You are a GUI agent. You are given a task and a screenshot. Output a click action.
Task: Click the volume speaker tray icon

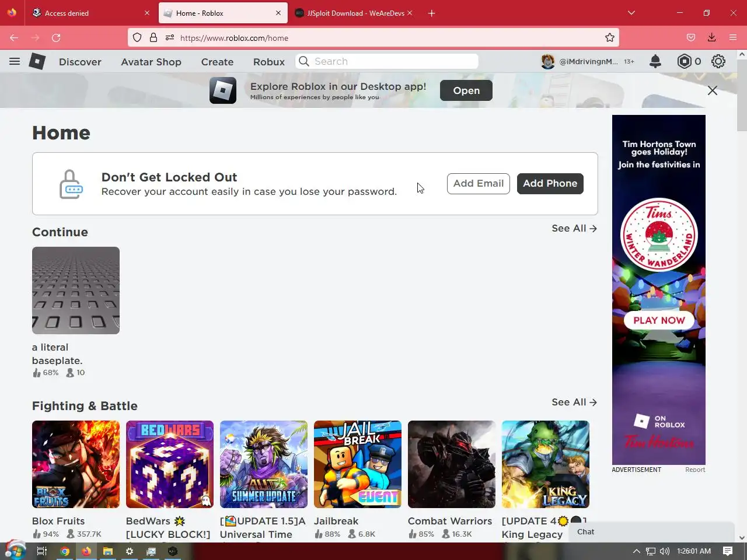664,551
